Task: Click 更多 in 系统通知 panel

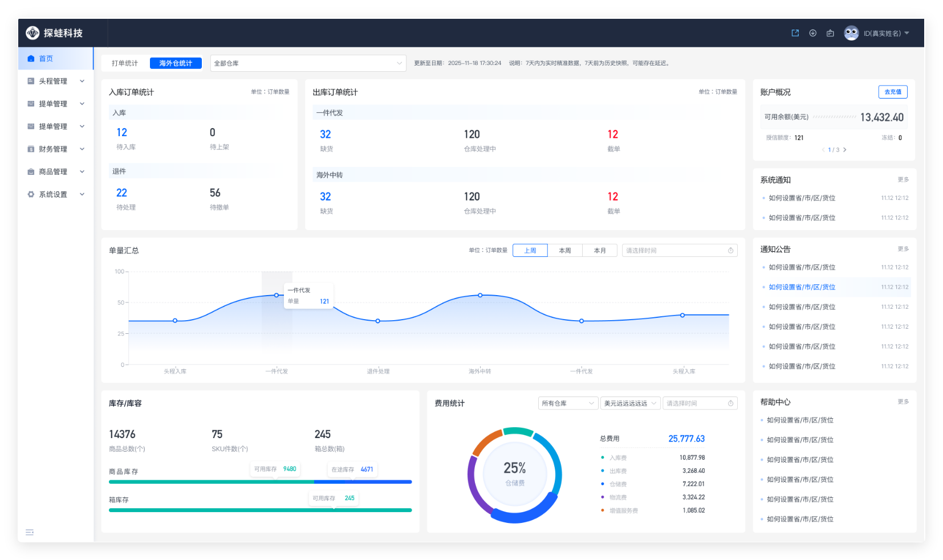Action: point(903,179)
